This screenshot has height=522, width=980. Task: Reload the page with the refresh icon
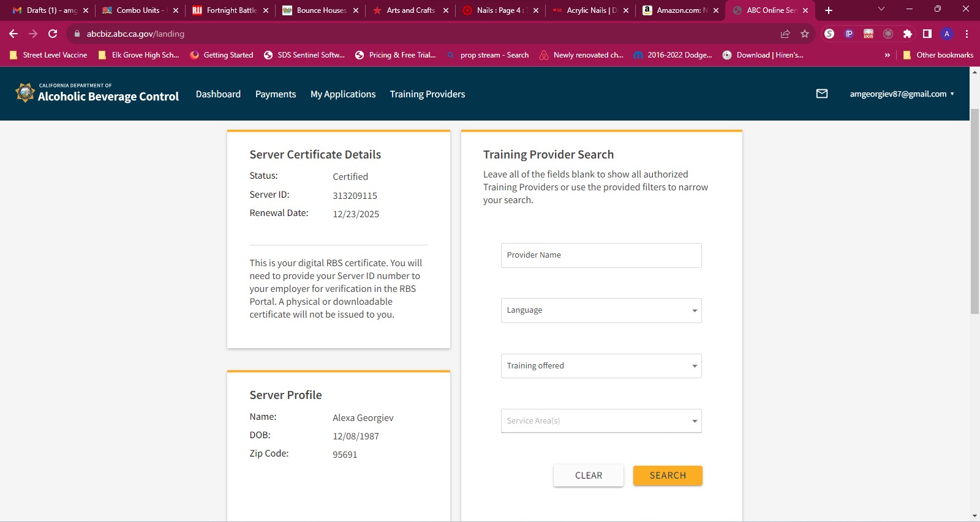(x=53, y=34)
